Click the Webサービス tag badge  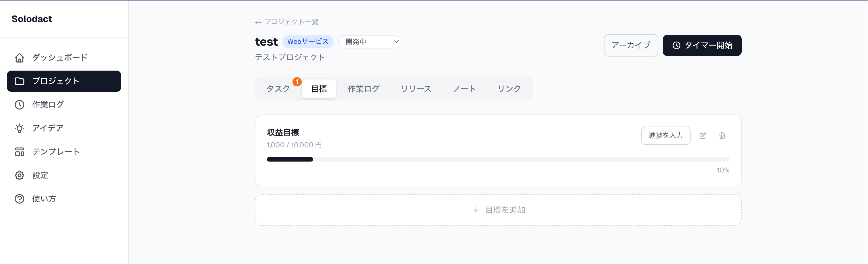point(308,42)
